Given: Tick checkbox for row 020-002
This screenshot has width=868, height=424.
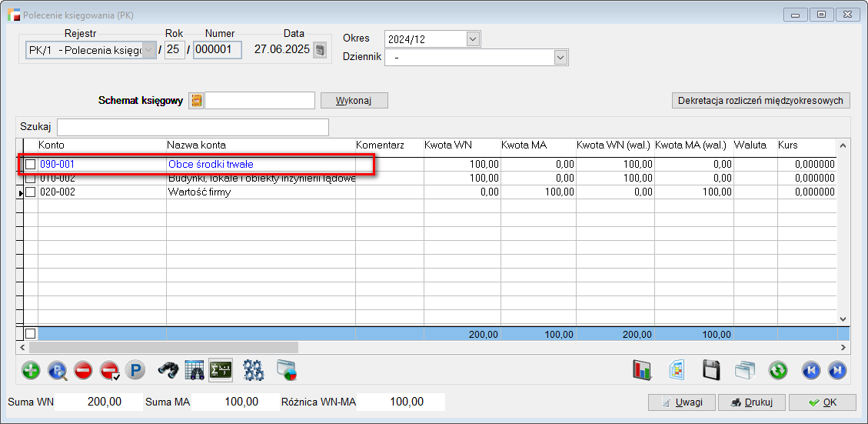Looking at the screenshot, I should tap(31, 192).
